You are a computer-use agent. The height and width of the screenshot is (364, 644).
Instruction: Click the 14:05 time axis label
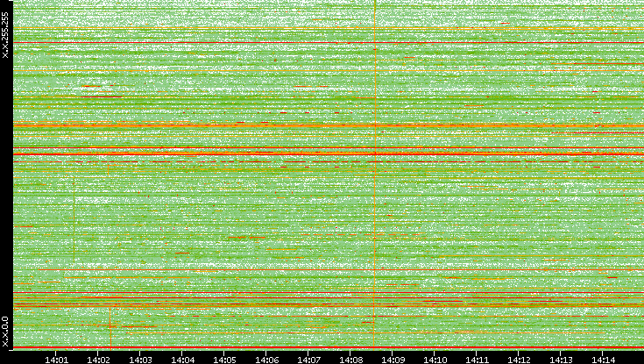(x=224, y=360)
